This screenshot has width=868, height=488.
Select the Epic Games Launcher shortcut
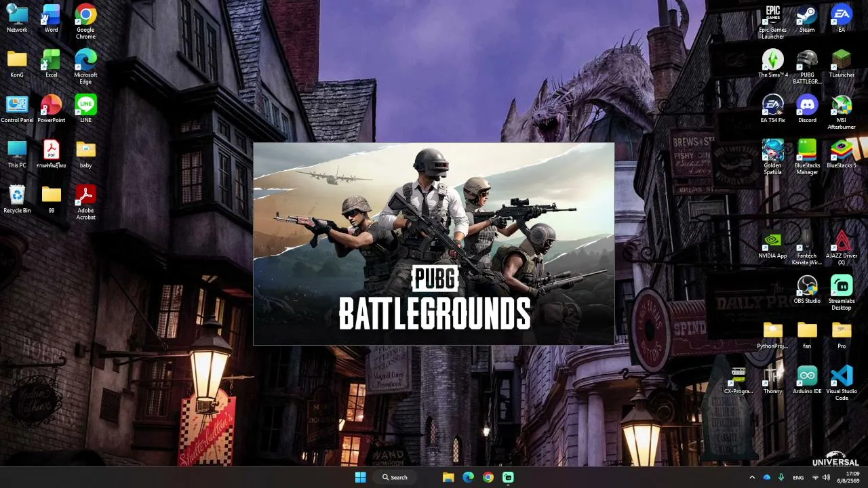pos(772,22)
